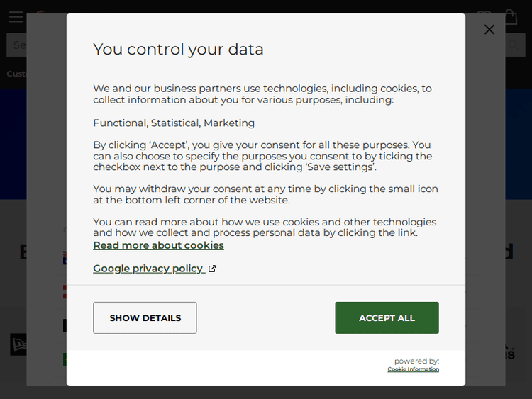
Task: Focus the site search field
Action: (x=17, y=45)
